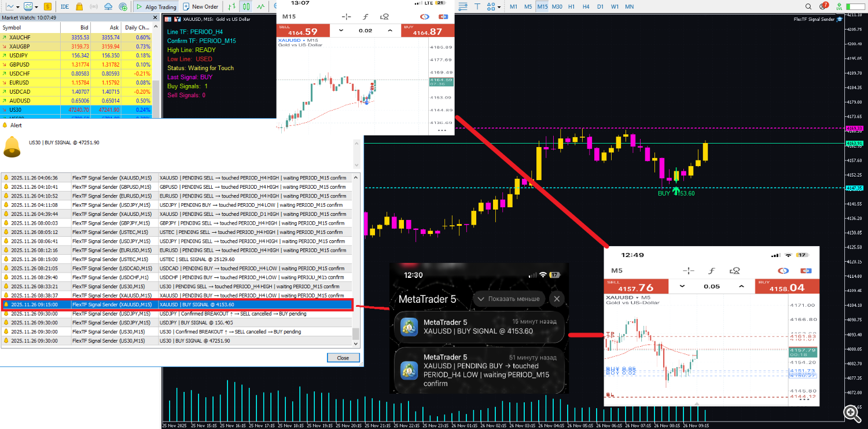This screenshot has width=868, height=429.
Task: Toggle the Algo Trading button
Action: click(157, 7)
